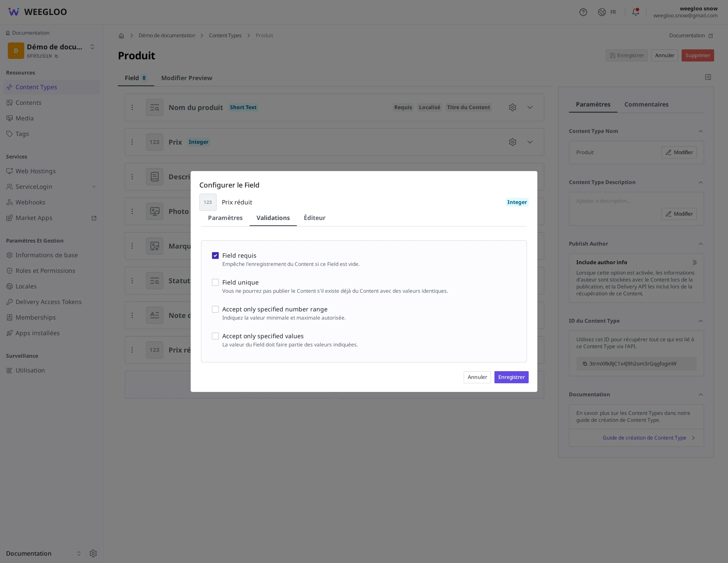This screenshot has height=563, width=728.
Task: Click the Marque reference field icon
Action: coord(154,246)
